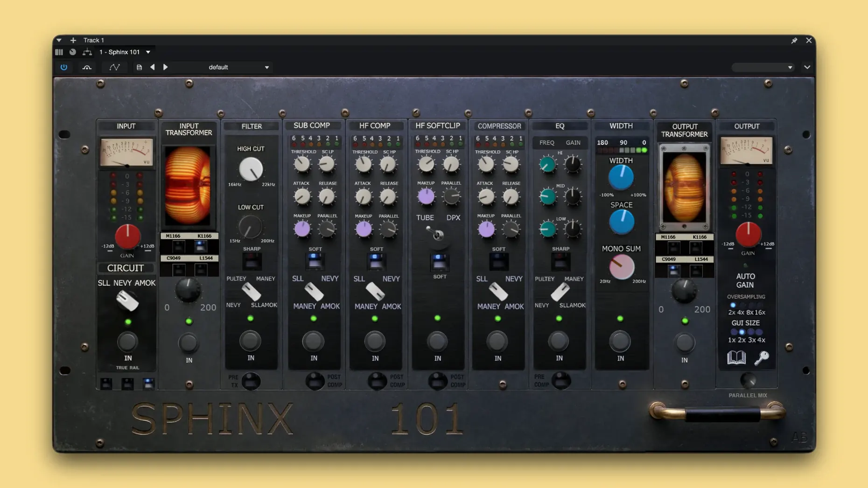
Task: Select 16x oversampling
Action: 760,306
